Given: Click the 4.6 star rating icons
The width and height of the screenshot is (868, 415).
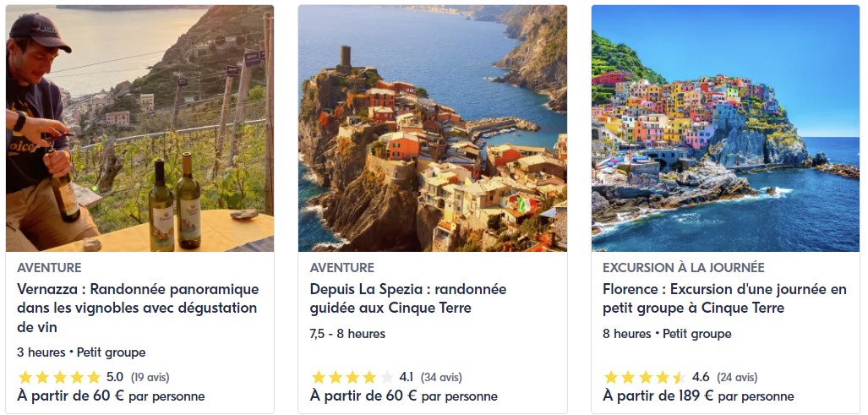Looking at the screenshot, I should click(645, 377).
